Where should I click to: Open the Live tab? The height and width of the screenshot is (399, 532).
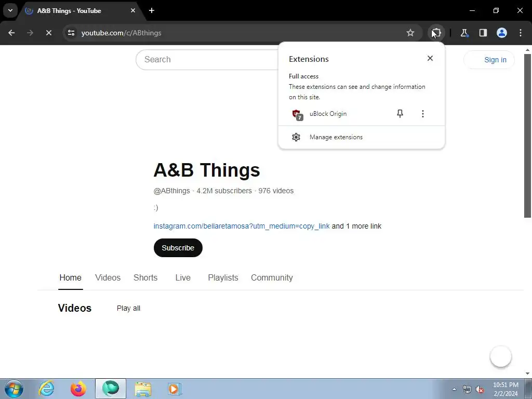(x=183, y=277)
